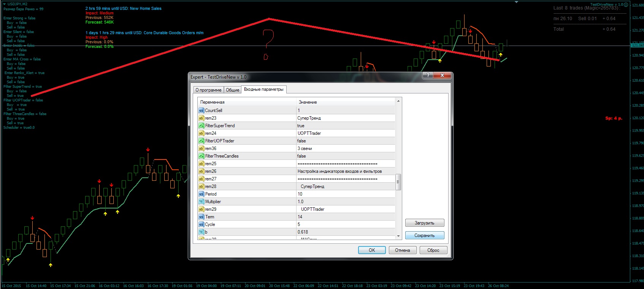The width and height of the screenshot is (644, 289).
Task: Click the Multiplier variable name
Action: (213, 202)
